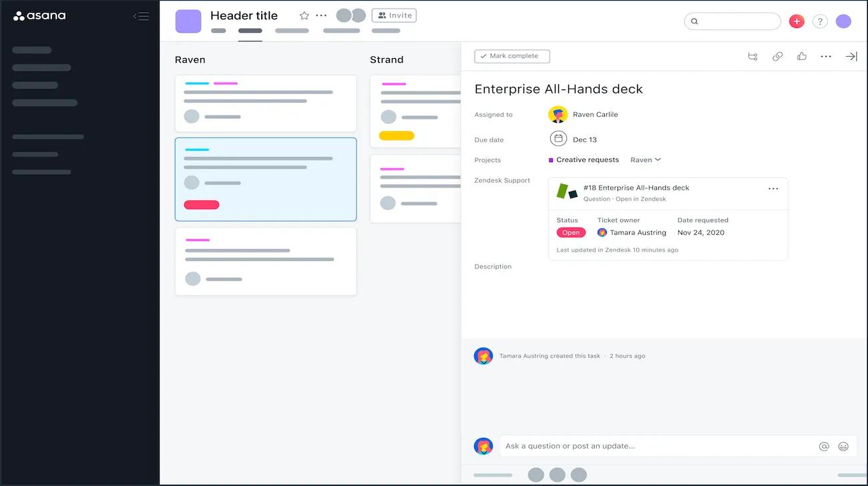Open the help question mark icon
Image resolution: width=868 pixels, height=486 pixels.
tap(820, 21)
